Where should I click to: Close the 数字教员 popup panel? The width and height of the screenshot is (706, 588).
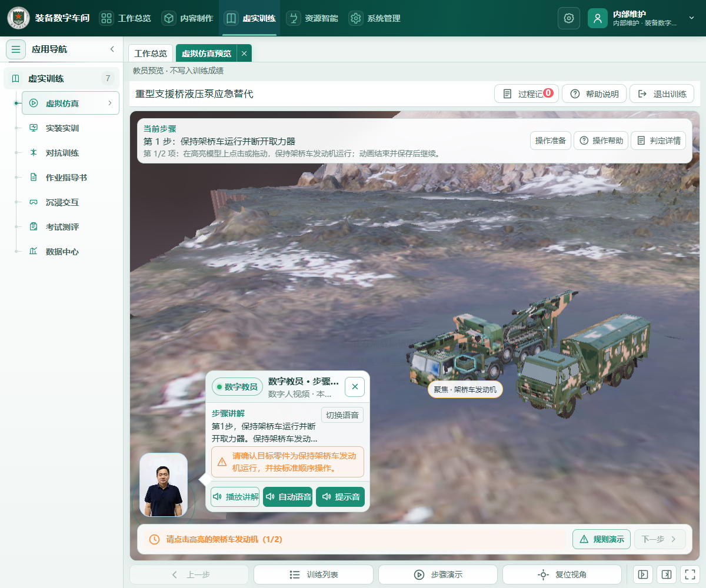pyautogui.click(x=355, y=387)
